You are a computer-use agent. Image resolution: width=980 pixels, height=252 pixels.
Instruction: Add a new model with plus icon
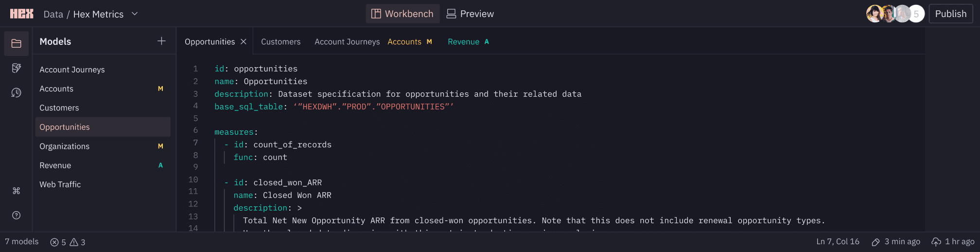(x=161, y=41)
